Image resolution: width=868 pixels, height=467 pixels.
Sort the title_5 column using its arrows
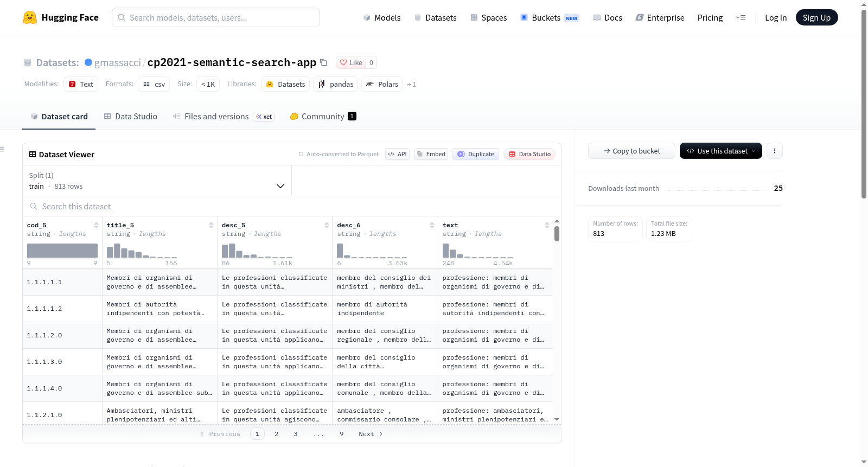(211, 225)
